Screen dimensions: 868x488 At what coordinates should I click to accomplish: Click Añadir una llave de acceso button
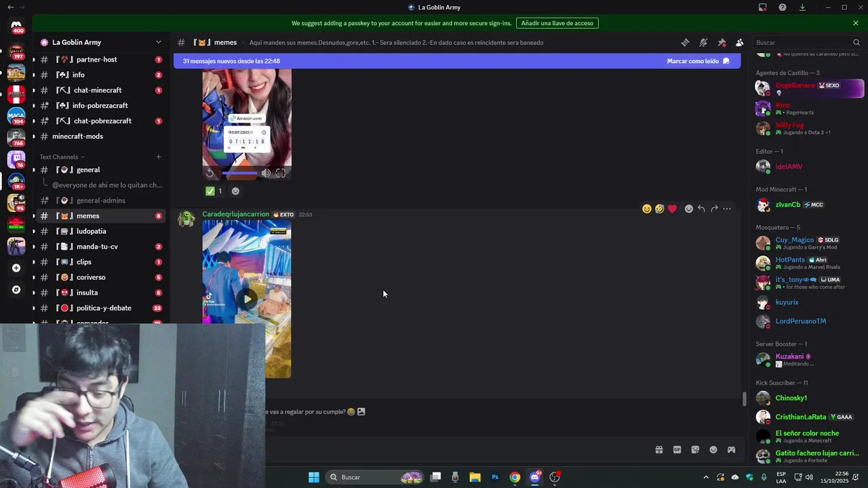tap(557, 23)
